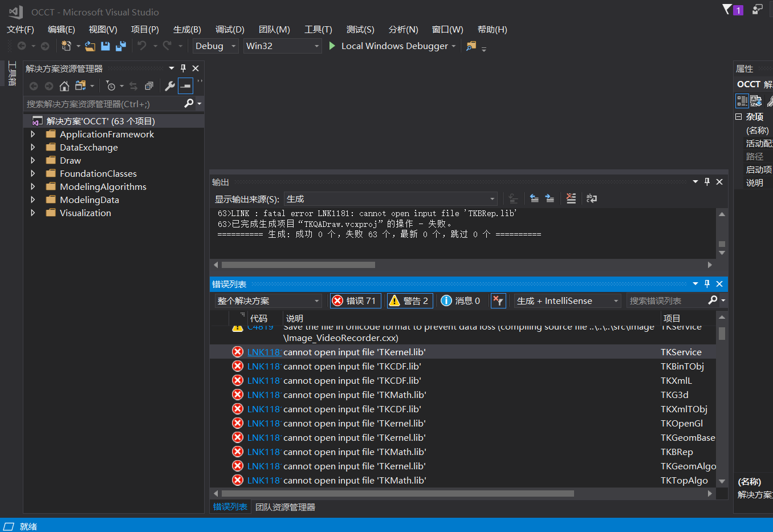Click the Error List vertical scrollbar
This screenshot has width=773, height=532.
(x=722, y=334)
